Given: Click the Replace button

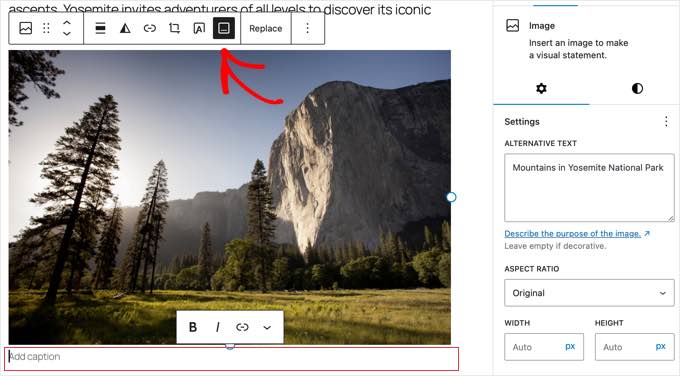Looking at the screenshot, I should point(265,28).
